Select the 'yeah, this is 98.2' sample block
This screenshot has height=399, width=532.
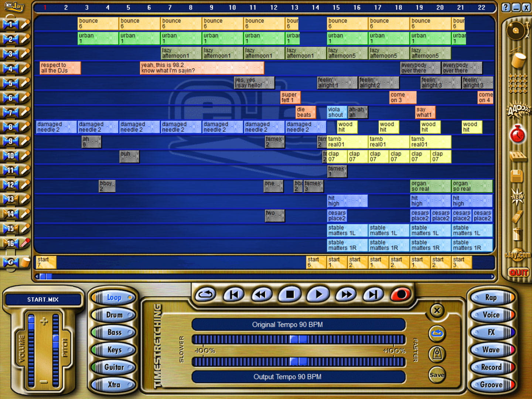202,68
